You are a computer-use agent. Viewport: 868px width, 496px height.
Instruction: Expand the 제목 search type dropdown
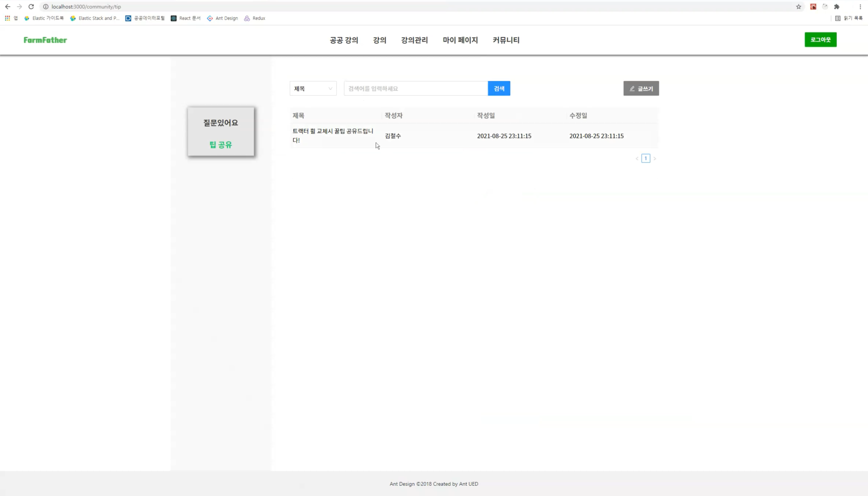(x=313, y=88)
